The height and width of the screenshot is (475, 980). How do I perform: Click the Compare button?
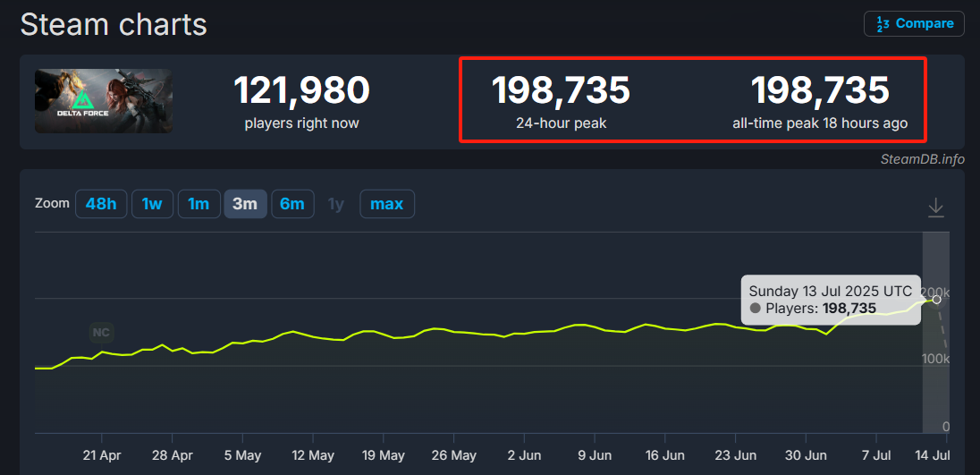tap(914, 24)
